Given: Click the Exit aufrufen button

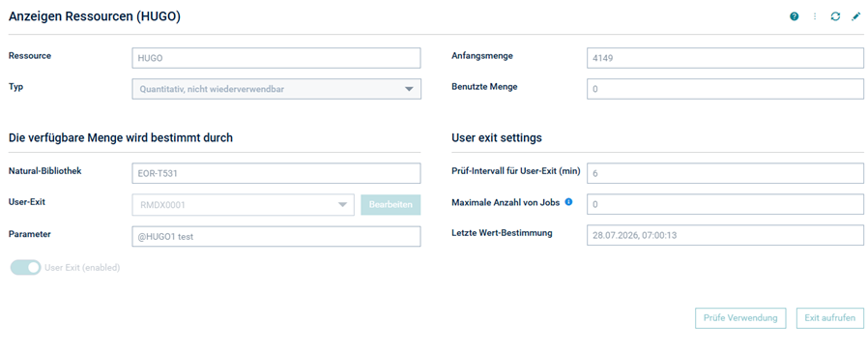Looking at the screenshot, I should coord(829,318).
